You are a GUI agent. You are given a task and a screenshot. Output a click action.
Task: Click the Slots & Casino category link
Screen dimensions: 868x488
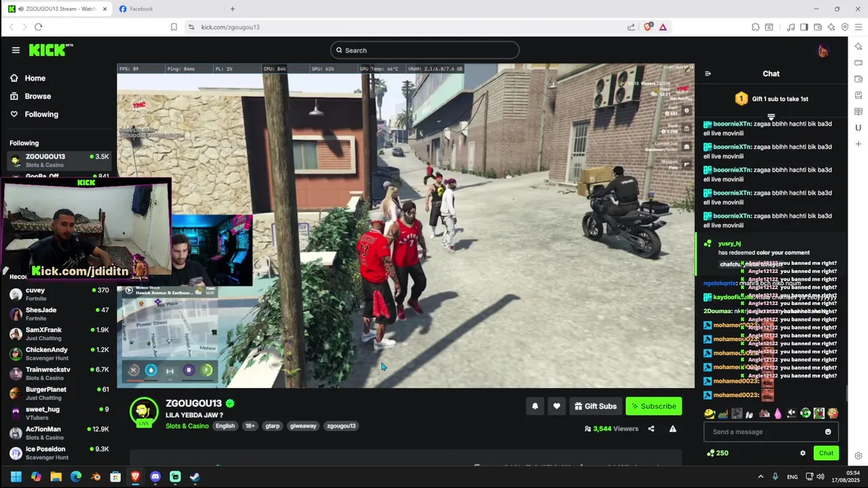coord(187,426)
